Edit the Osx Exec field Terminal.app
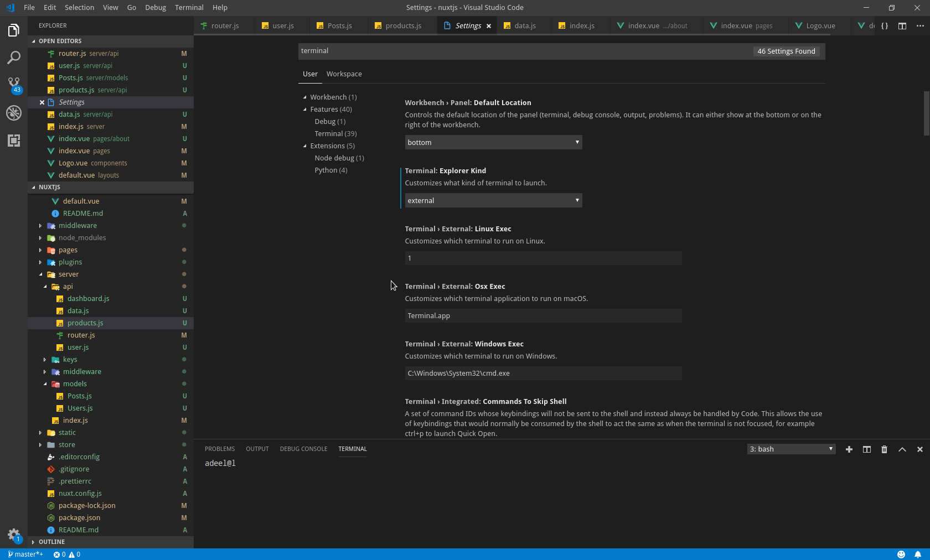Image resolution: width=930 pixels, height=560 pixels. tap(543, 316)
